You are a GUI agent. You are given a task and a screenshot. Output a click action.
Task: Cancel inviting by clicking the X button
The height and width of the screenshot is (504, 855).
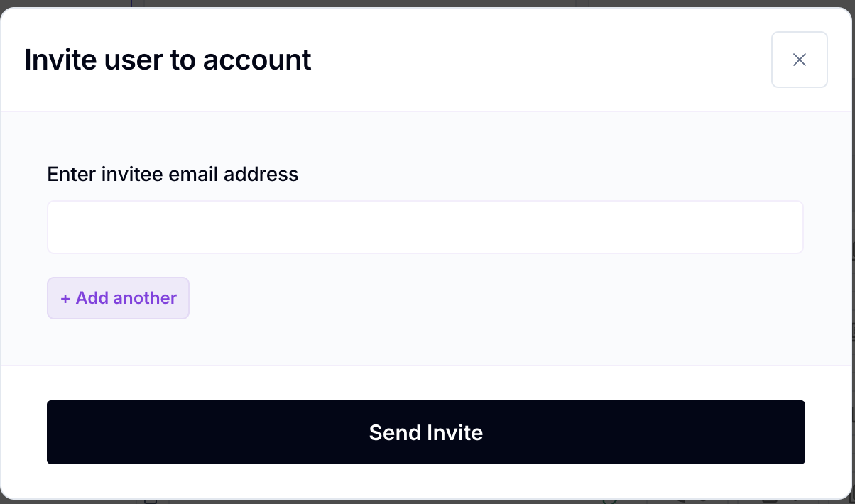[799, 60]
